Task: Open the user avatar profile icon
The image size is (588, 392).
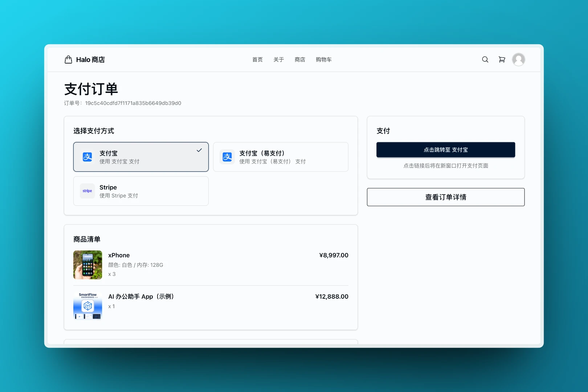Action: (518, 60)
